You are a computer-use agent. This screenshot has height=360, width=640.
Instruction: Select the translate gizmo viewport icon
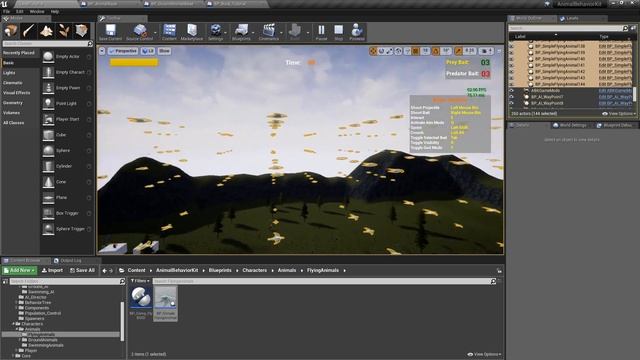pyautogui.click(x=373, y=51)
